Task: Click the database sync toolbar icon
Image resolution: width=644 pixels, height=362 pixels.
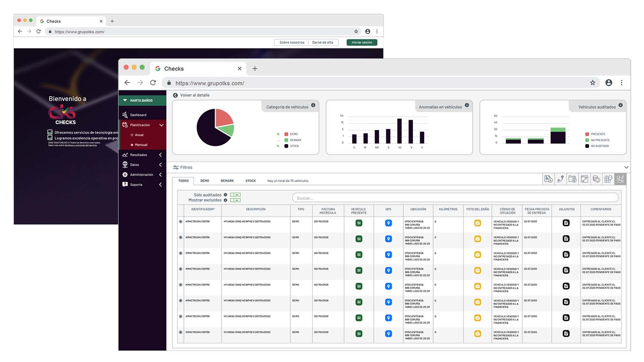Action: tap(596, 179)
